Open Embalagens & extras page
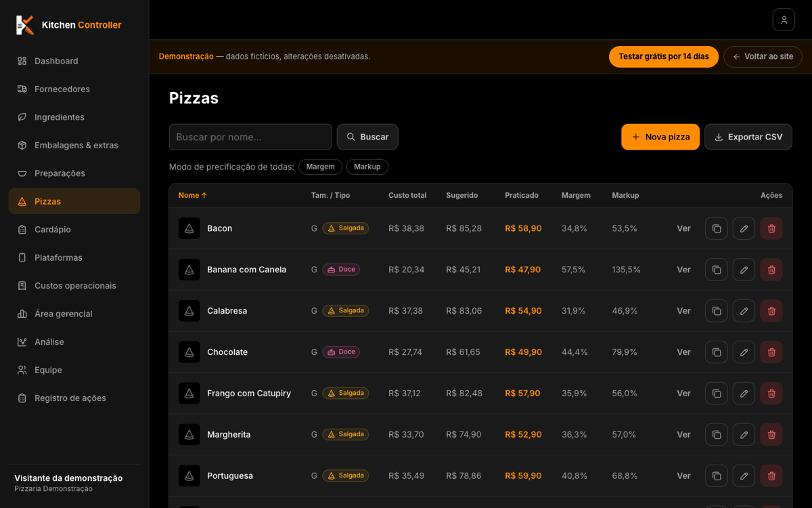The image size is (812, 508). (x=74, y=146)
